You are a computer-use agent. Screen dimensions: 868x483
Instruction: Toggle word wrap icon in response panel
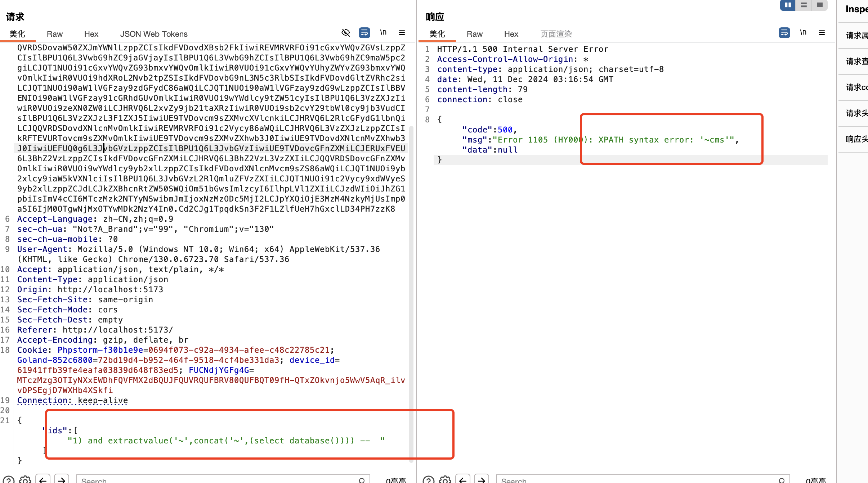(784, 33)
